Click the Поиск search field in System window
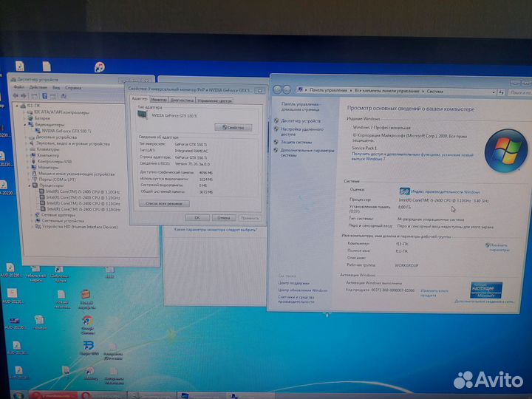The height and width of the screenshot is (399, 532). pyautogui.click(x=519, y=92)
